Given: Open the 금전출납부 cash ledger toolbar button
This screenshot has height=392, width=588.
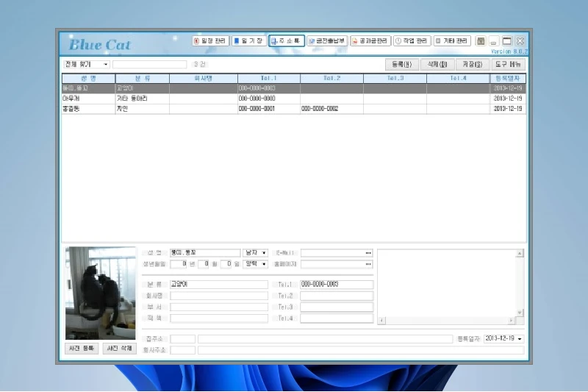Looking at the screenshot, I should click(327, 41).
